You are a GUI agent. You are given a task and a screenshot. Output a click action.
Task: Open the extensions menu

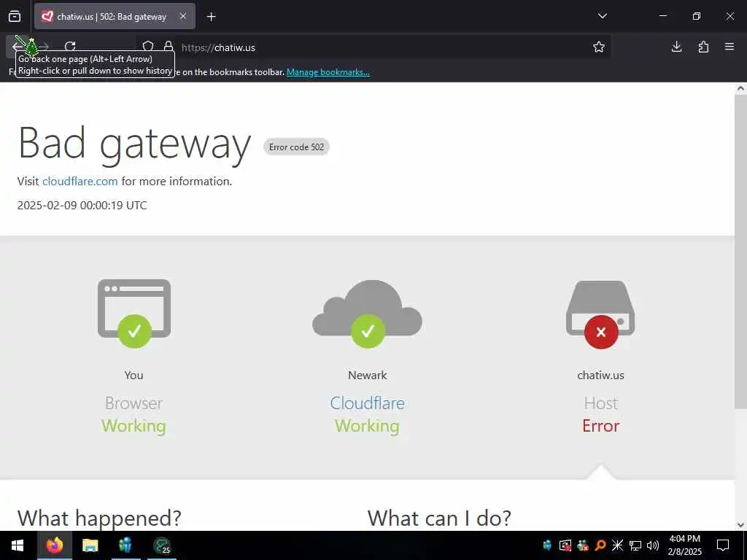click(x=703, y=47)
